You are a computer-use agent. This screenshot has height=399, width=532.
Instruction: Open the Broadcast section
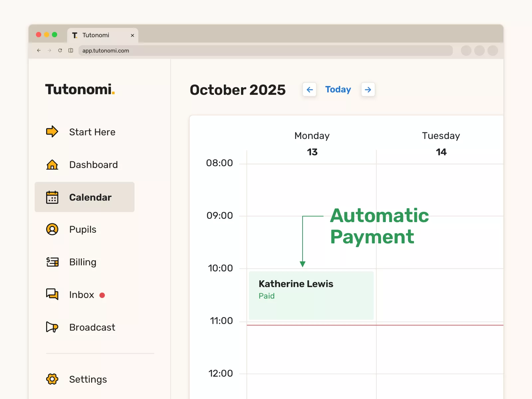click(x=84, y=327)
